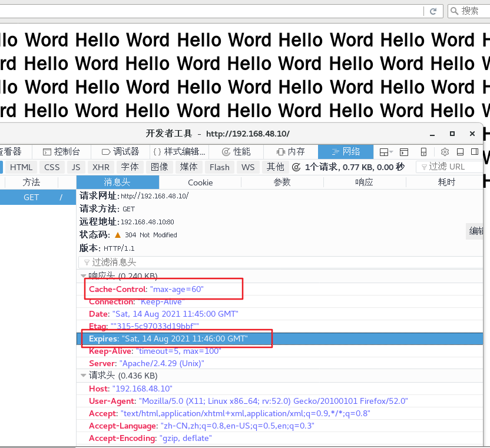The image size is (490, 448).
Task: Select the GET request row
Action: [38, 197]
